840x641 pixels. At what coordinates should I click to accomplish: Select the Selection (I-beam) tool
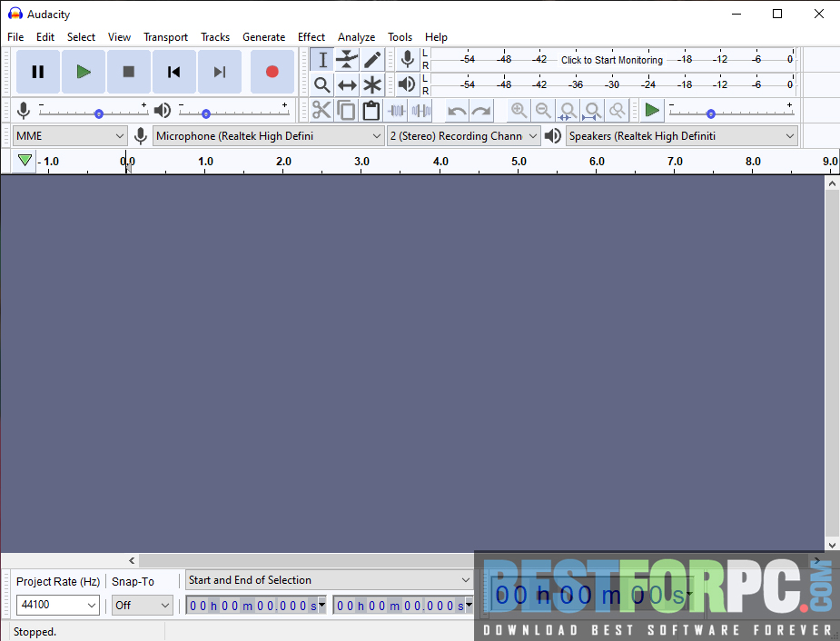point(322,59)
